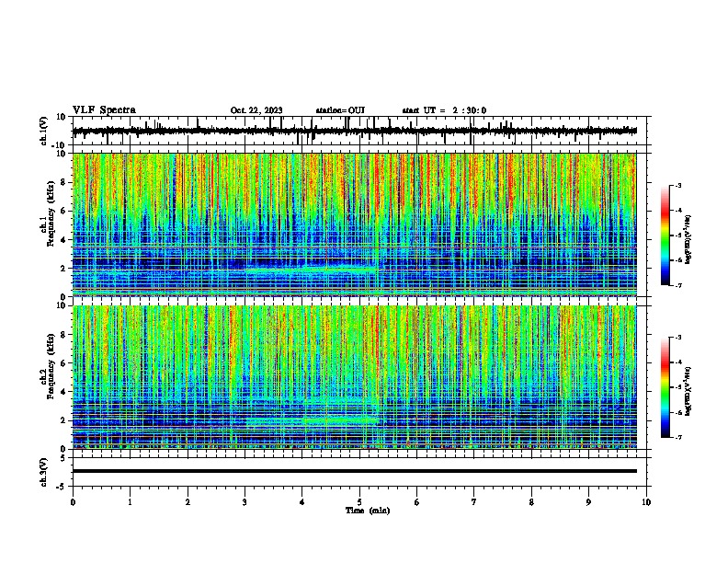Click the "-3" label on lower color bar
728x563 pixels.
(x=677, y=338)
